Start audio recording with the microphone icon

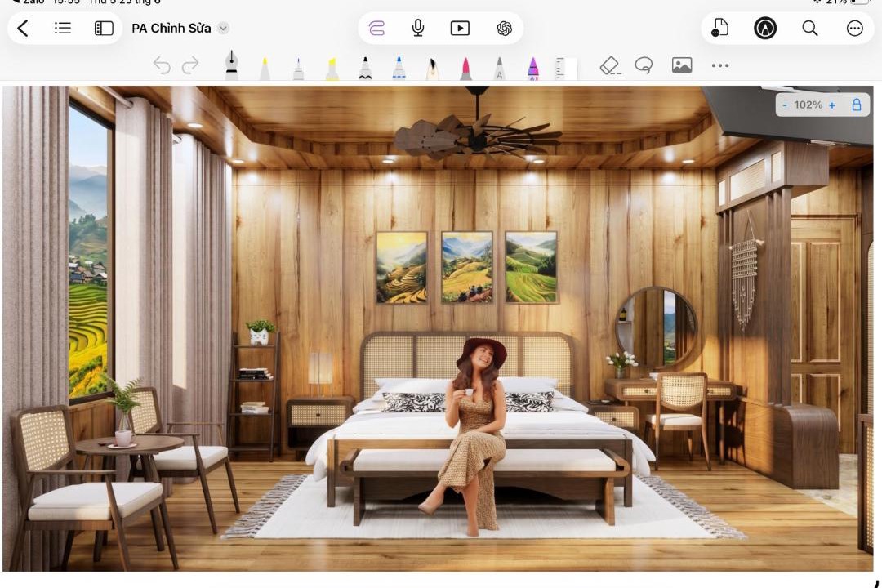pos(418,28)
